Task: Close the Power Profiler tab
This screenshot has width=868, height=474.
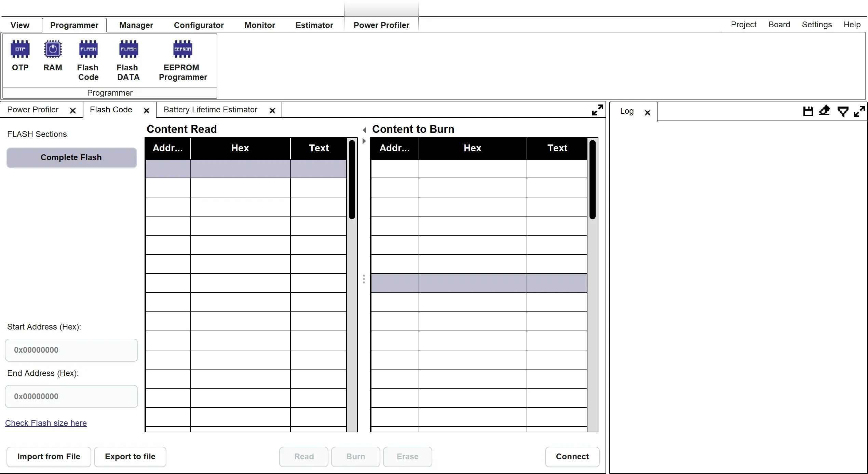Action: (x=72, y=111)
